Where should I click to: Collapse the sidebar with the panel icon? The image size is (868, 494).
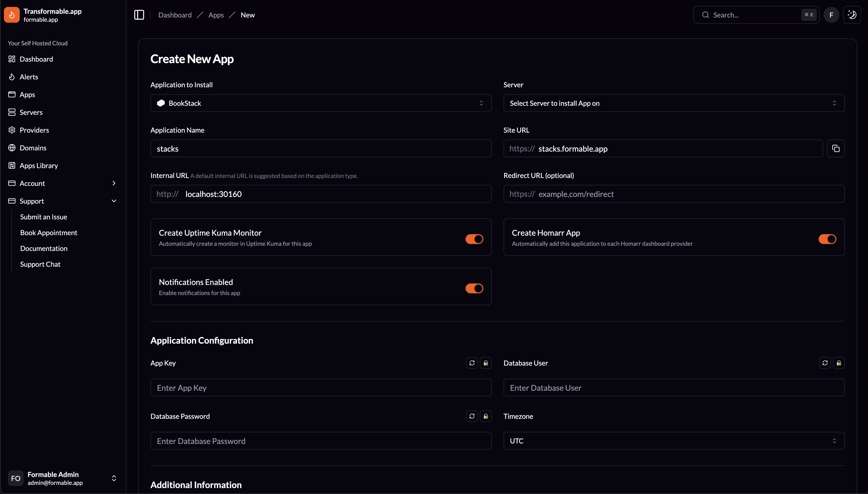pyautogui.click(x=139, y=15)
